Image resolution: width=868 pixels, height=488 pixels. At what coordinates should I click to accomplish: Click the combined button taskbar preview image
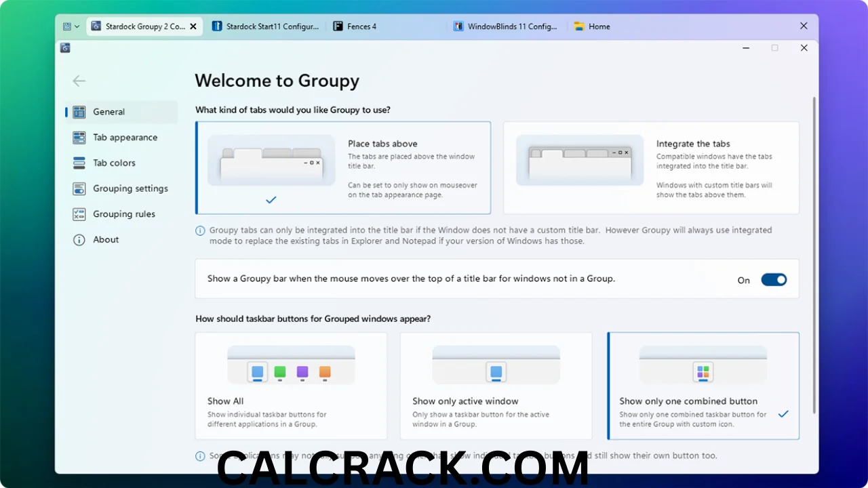pos(703,366)
